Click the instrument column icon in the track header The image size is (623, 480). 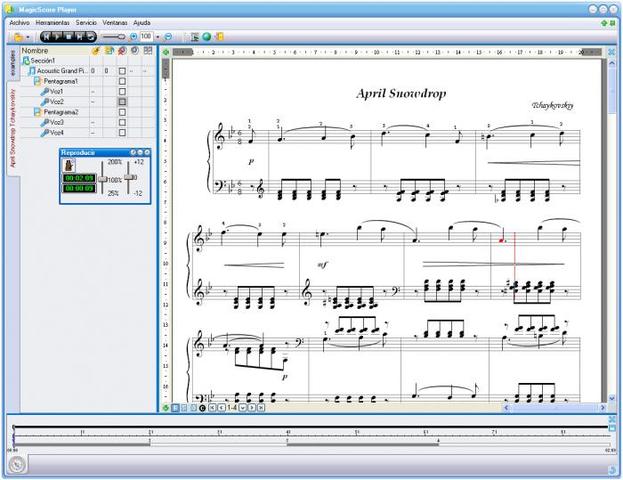click(x=96, y=50)
